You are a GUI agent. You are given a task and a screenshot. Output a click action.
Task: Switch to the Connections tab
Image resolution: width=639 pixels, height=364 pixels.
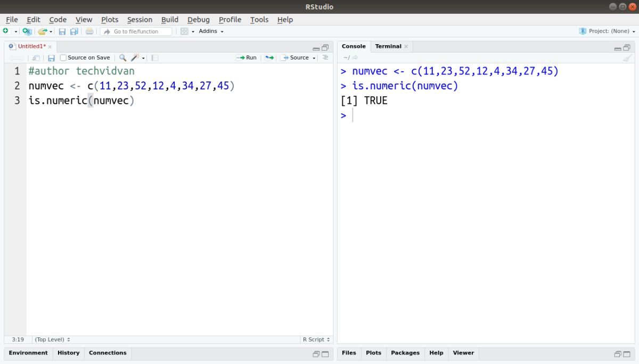click(108, 353)
